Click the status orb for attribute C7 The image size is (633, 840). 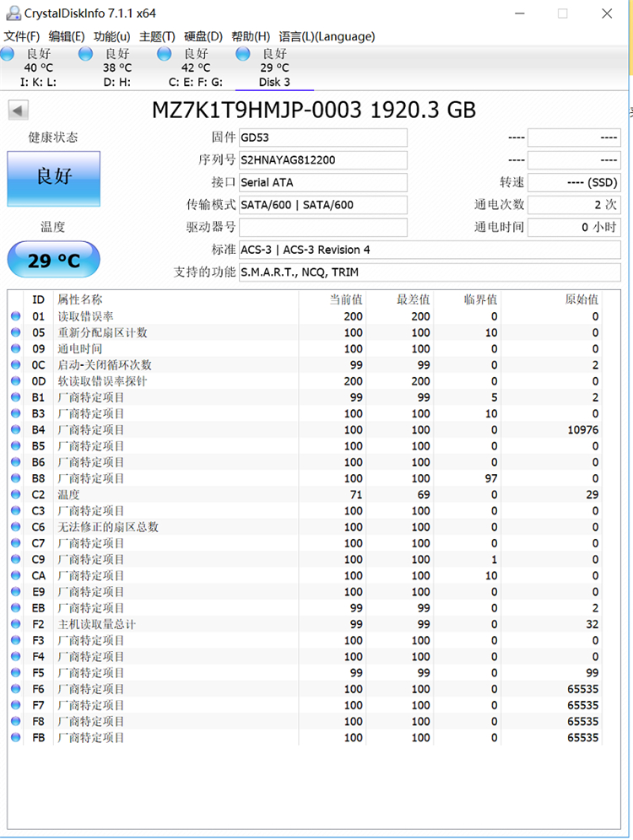(15, 542)
